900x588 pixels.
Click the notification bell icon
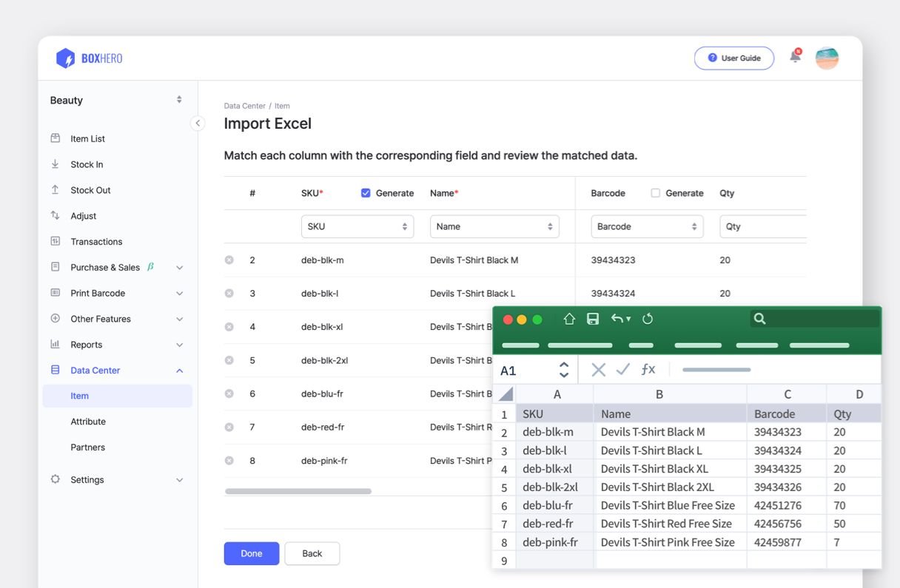click(x=796, y=58)
